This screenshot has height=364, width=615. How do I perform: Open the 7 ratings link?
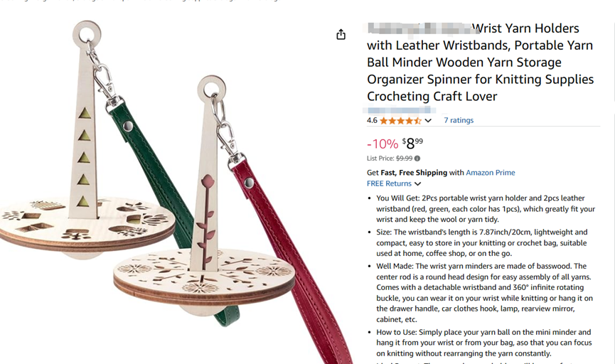[459, 120]
